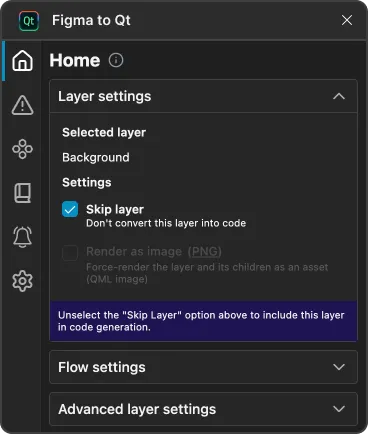
Task: Click the 'Home' page title
Action: coord(75,60)
